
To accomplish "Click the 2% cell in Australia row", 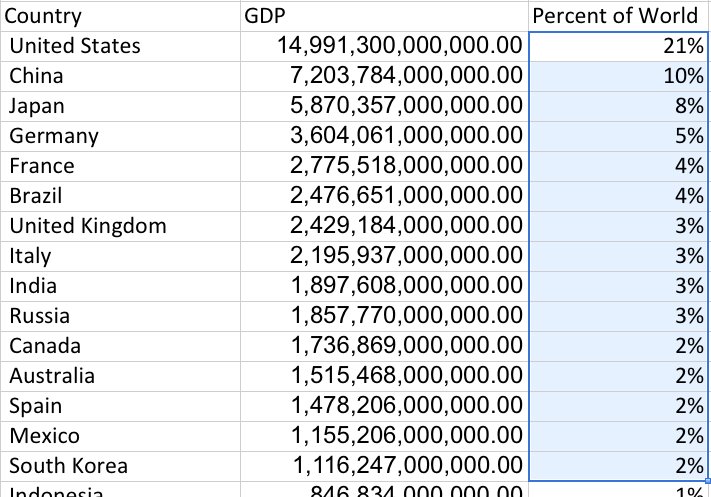I will (x=618, y=375).
